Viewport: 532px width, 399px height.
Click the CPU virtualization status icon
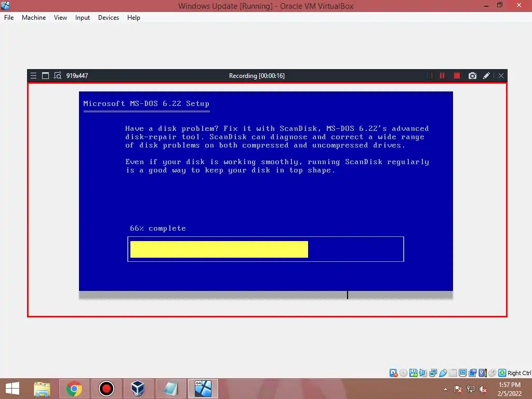(483, 373)
